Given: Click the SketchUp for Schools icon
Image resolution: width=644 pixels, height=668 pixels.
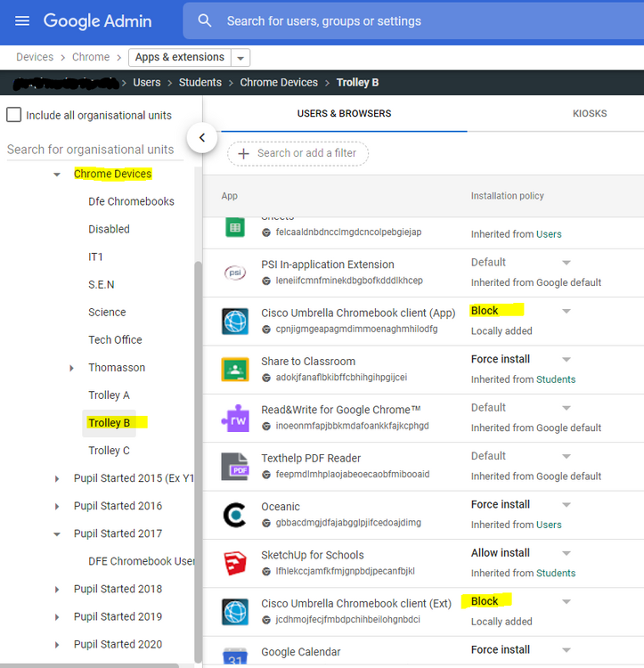Looking at the screenshot, I should (x=235, y=563).
